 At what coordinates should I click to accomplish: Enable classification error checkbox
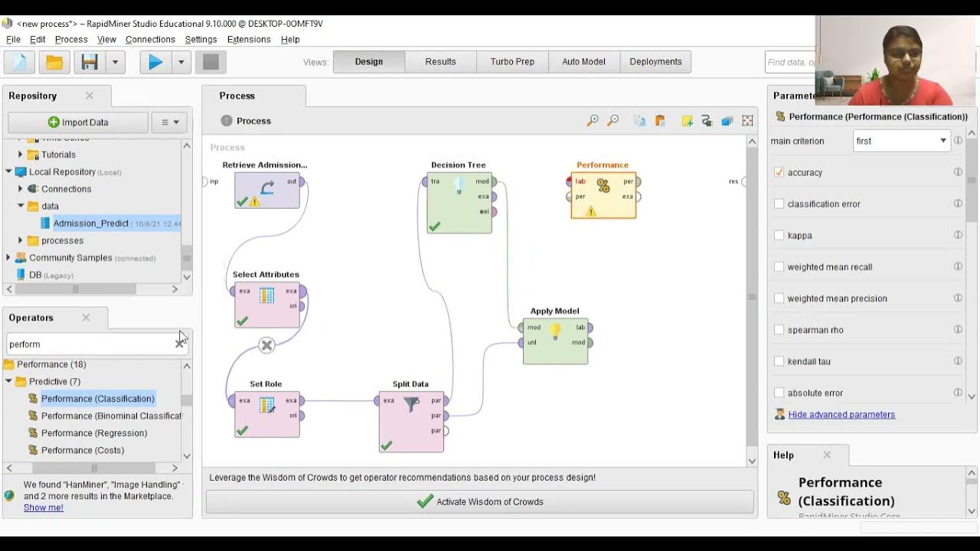(779, 204)
